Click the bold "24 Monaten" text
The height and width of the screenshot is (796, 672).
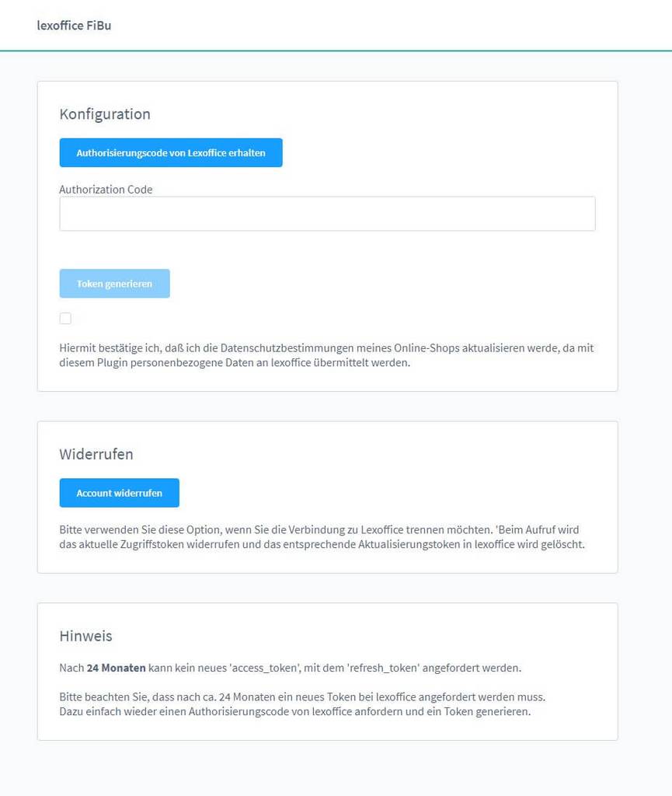point(117,668)
